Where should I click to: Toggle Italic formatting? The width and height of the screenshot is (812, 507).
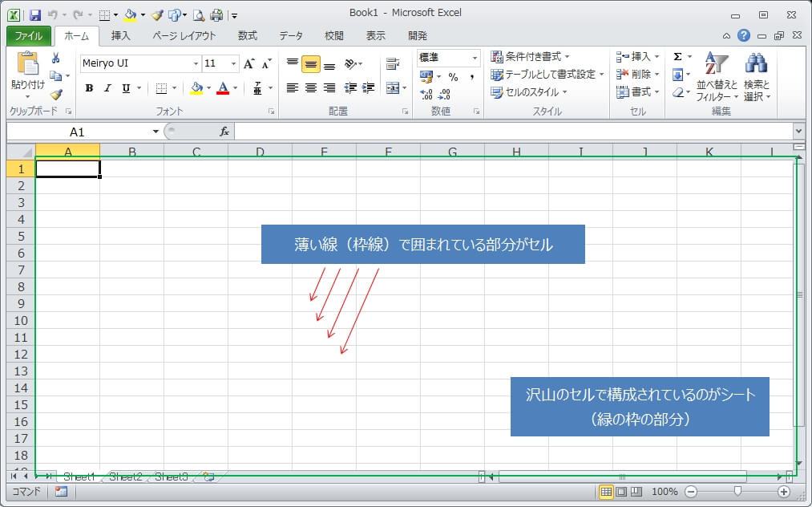point(107,88)
